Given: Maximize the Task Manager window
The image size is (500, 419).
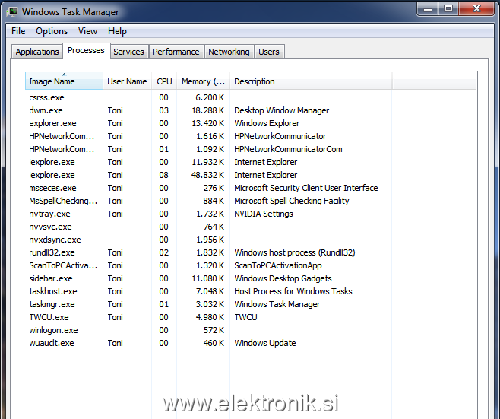Looking at the screenshot, I should coord(449,8).
